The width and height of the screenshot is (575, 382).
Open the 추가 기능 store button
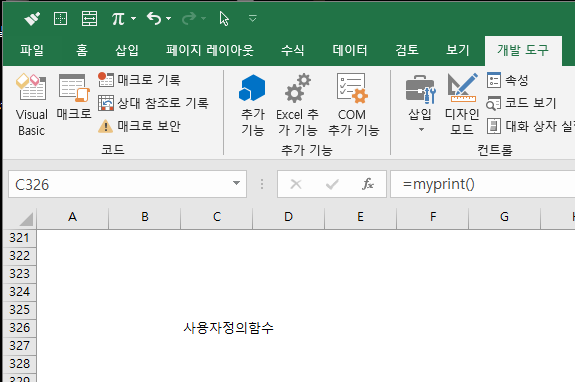[253, 104]
